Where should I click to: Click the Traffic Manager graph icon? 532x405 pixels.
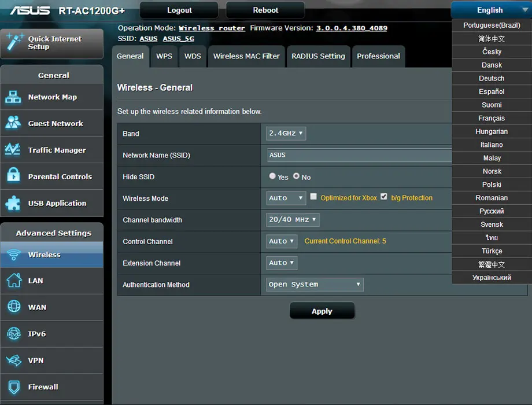(x=13, y=149)
